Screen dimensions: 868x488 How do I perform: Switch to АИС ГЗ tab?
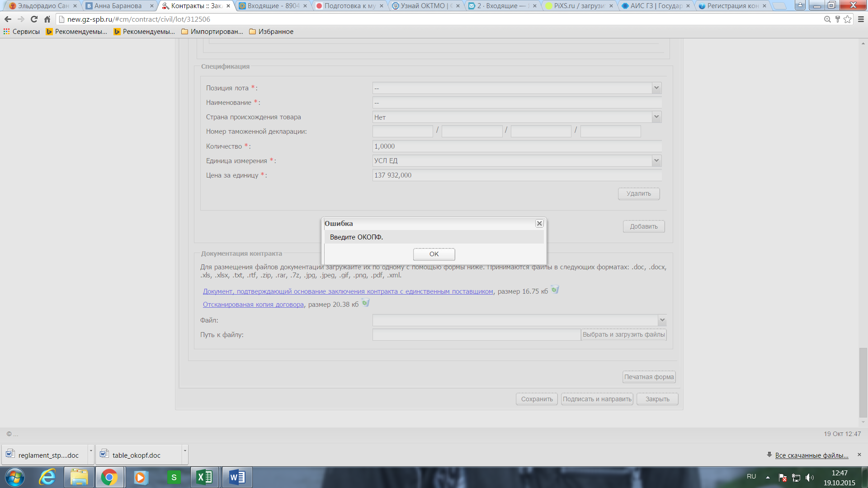tap(655, 6)
